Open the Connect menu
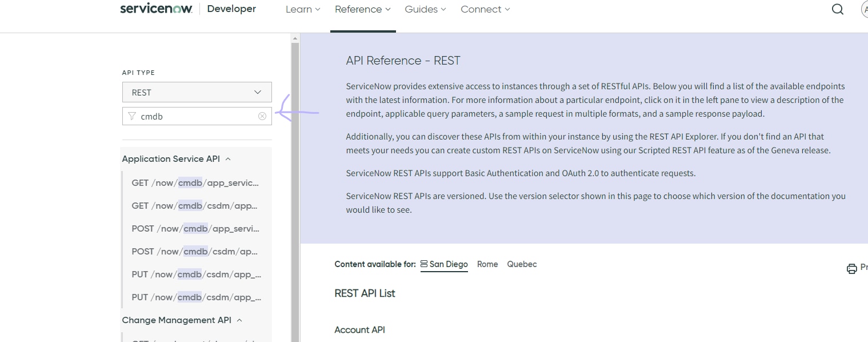Viewport: 868px width, 342px height. pos(485,9)
